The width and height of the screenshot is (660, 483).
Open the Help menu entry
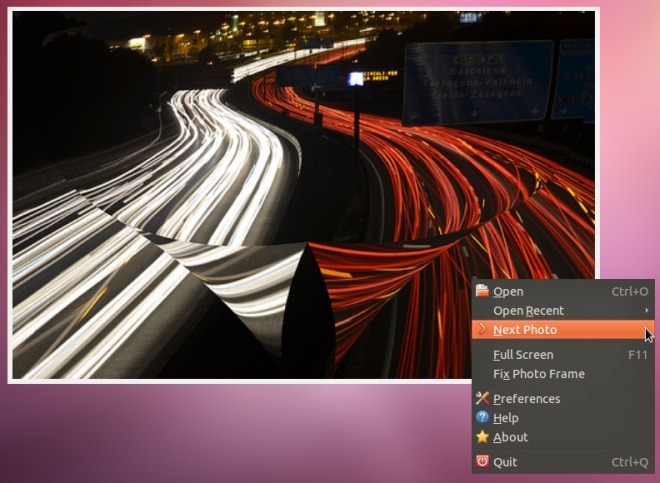[x=563, y=418]
